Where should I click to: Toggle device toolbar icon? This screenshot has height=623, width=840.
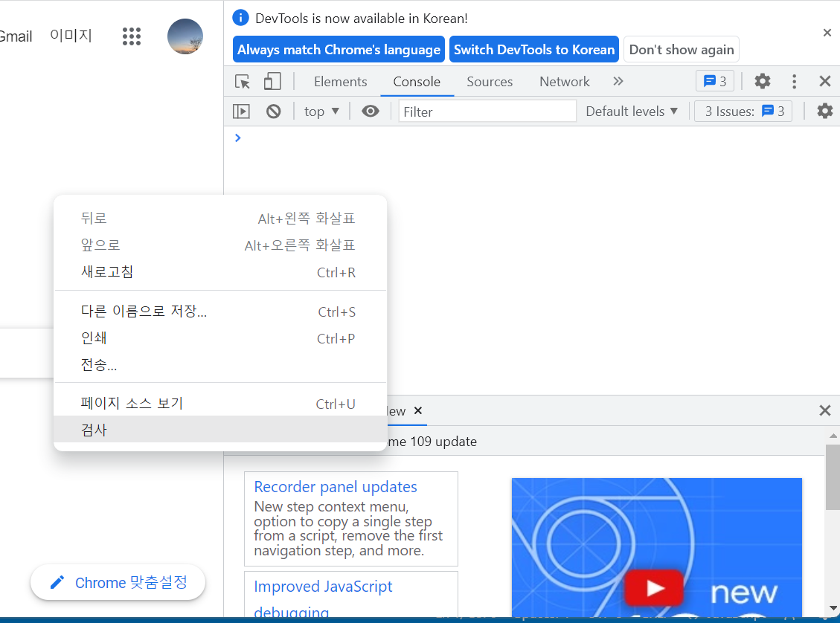[272, 81]
